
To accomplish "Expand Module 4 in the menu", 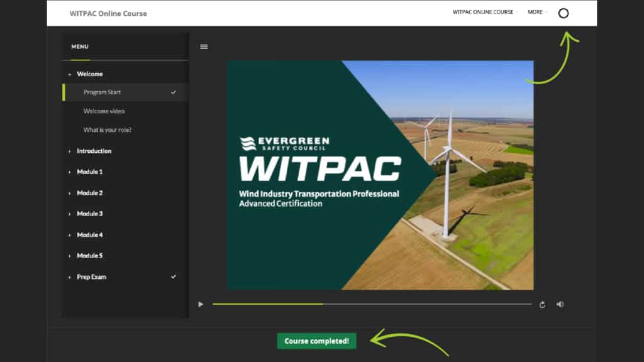I will pos(69,235).
